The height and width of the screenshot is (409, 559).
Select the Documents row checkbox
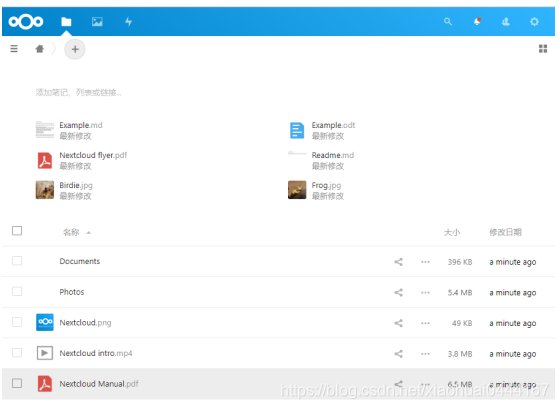pos(17,261)
